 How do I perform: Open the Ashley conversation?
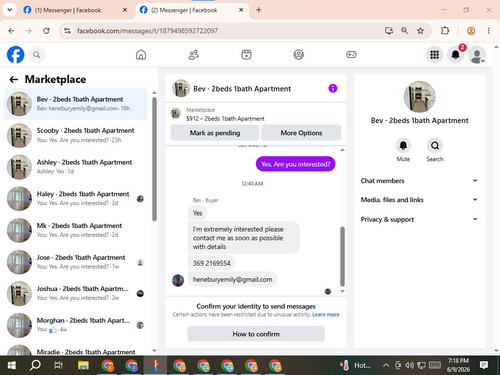tap(75, 167)
